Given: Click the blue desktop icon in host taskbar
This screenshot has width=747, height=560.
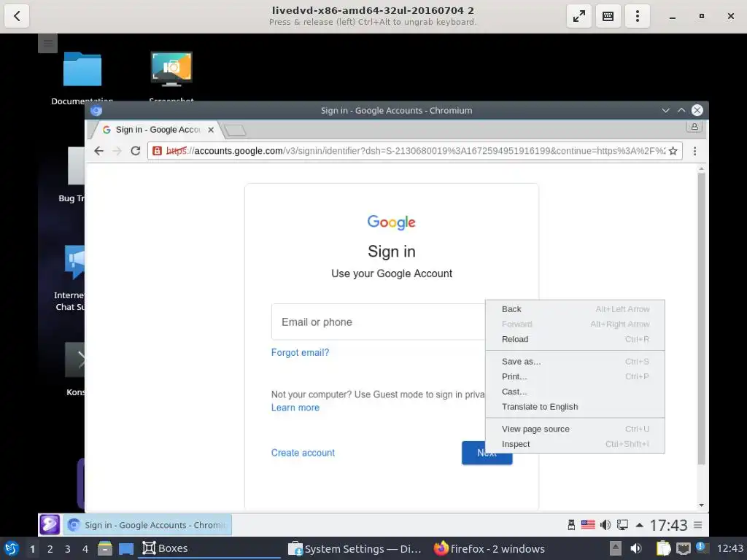Looking at the screenshot, I should pyautogui.click(x=125, y=549).
